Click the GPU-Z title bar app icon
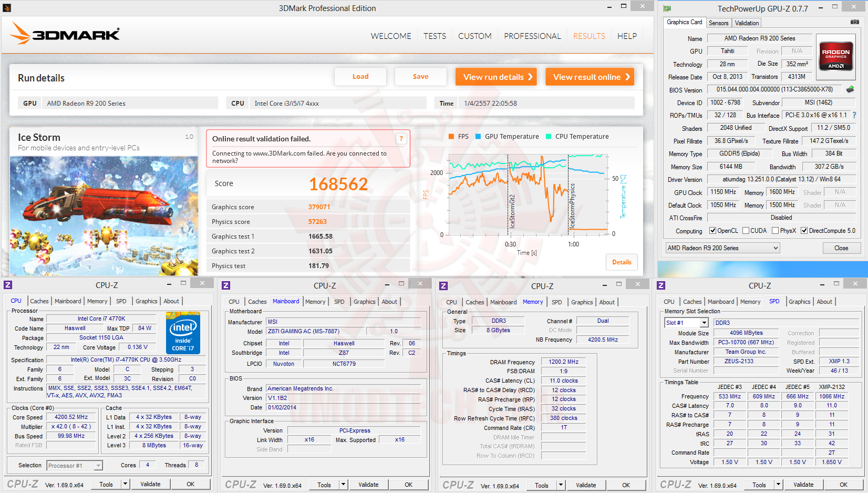 tap(667, 8)
